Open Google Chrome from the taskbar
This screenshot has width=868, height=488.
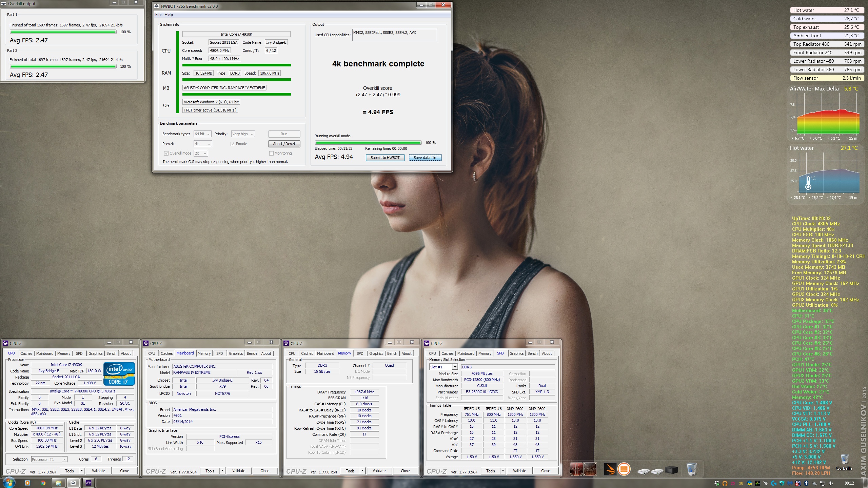pyautogui.click(x=43, y=483)
